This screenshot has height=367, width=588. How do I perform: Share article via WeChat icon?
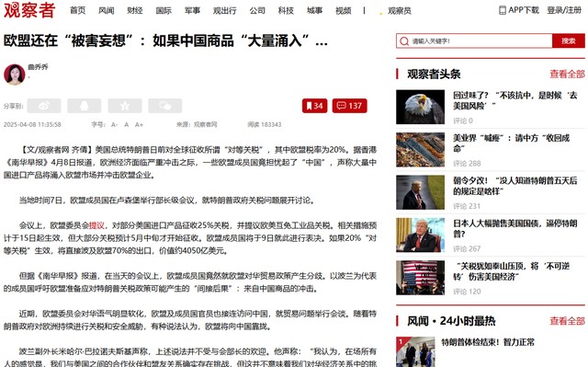click(x=165, y=106)
